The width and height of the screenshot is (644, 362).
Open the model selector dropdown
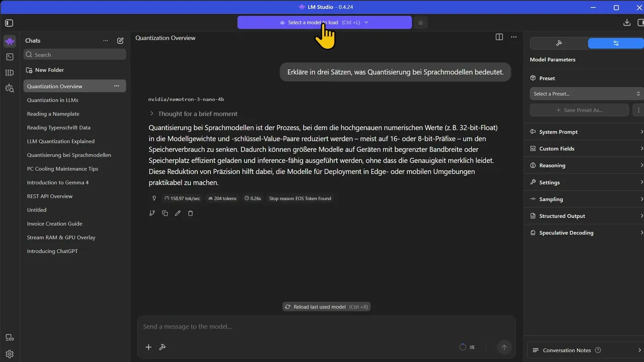click(324, 23)
